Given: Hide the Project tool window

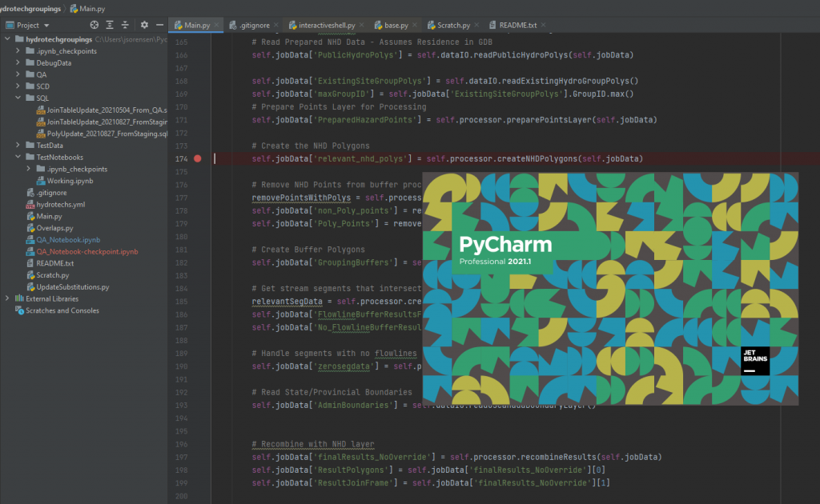Looking at the screenshot, I should 160,26.
